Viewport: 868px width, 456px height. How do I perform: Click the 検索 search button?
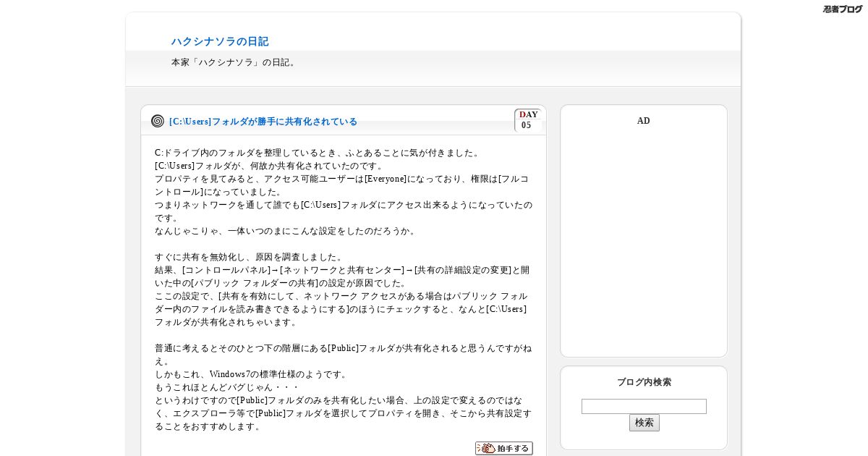(644, 423)
